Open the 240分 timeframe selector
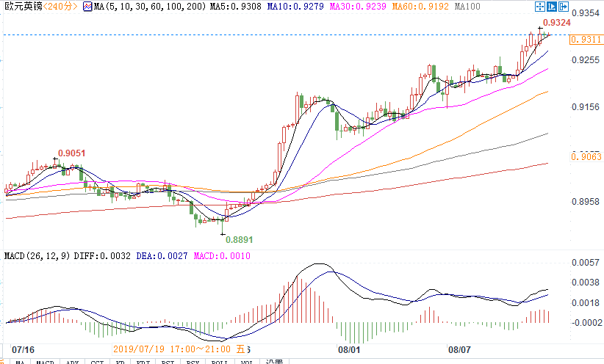 coord(57,7)
